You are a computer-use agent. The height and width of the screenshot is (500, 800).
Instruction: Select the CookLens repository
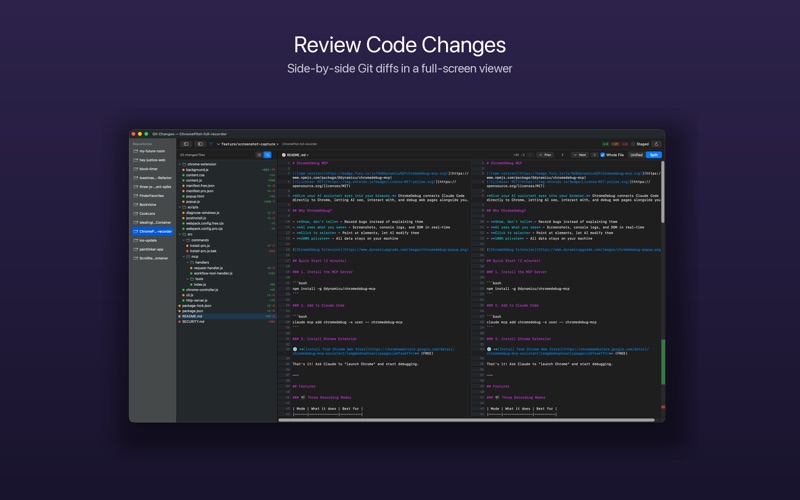(153, 214)
